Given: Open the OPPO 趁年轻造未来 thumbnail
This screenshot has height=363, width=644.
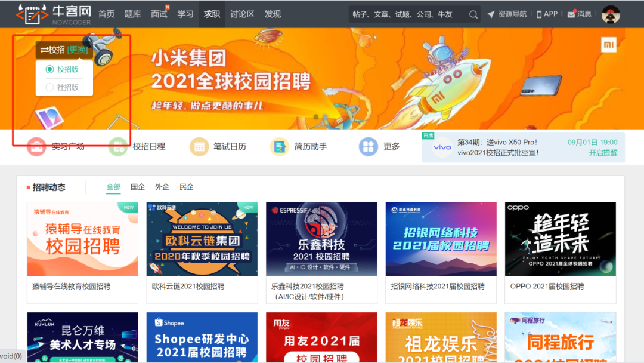Looking at the screenshot, I should pyautogui.click(x=561, y=239).
